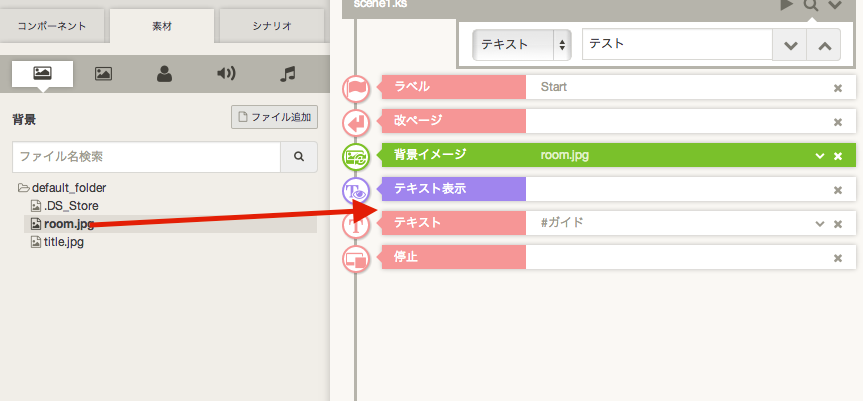Select the sound effects speaker icon
863x401 pixels.
click(x=226, y=73)
